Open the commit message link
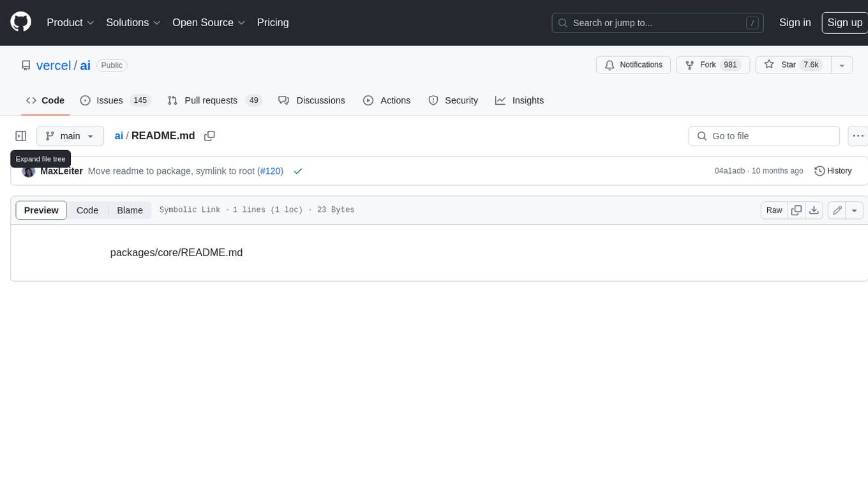This screenshot has width=868, height=488. [171, 171]
